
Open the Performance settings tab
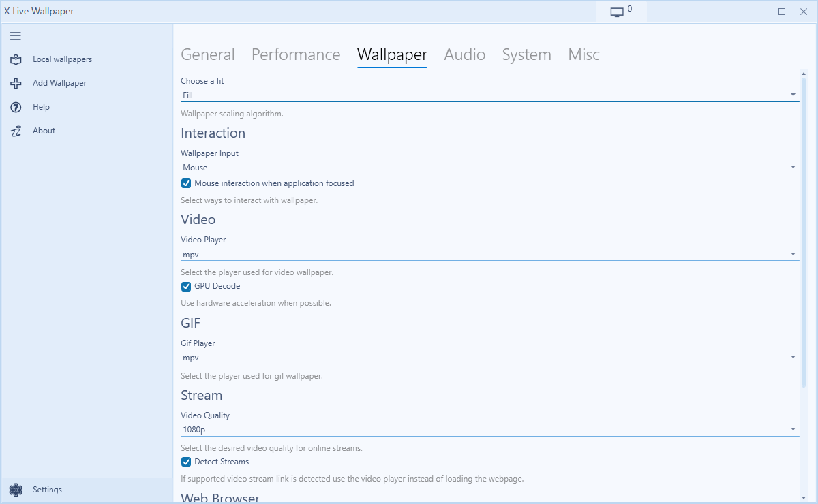tap(296, 54)
